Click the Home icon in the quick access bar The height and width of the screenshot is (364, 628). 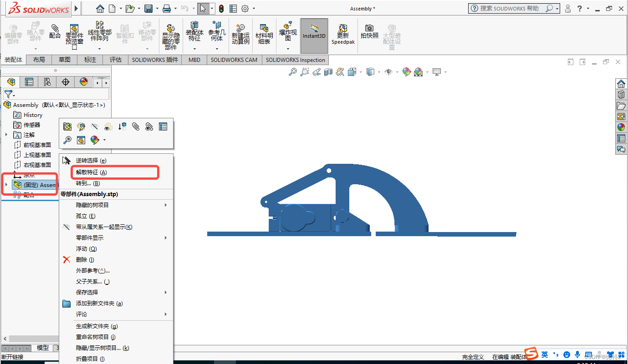[100, 9]
